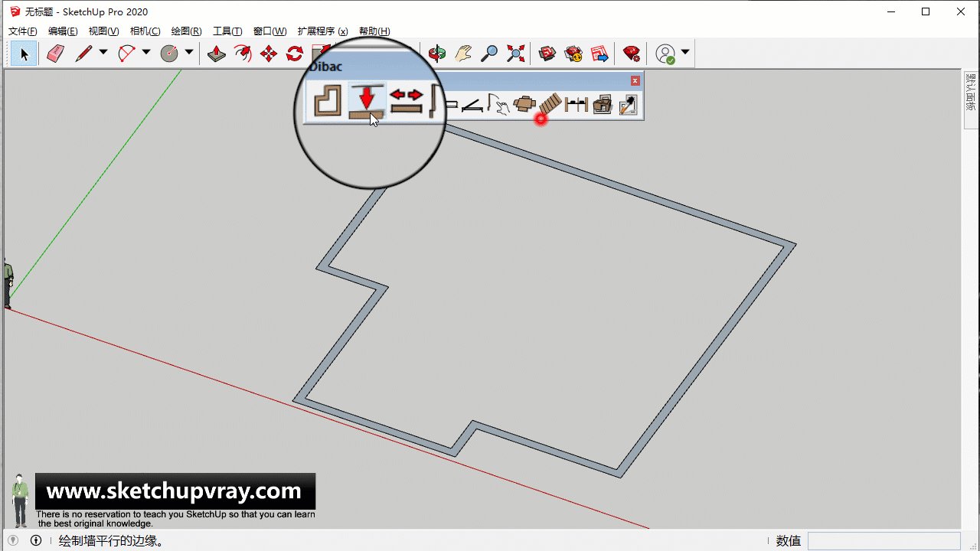Screen dimensions: 980x551
Task: Select the Pan hand tool
Action: pos(463,54)
